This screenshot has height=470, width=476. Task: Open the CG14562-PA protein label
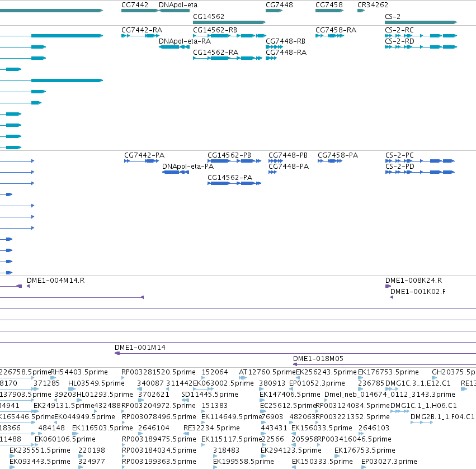[x=230, y=178]
